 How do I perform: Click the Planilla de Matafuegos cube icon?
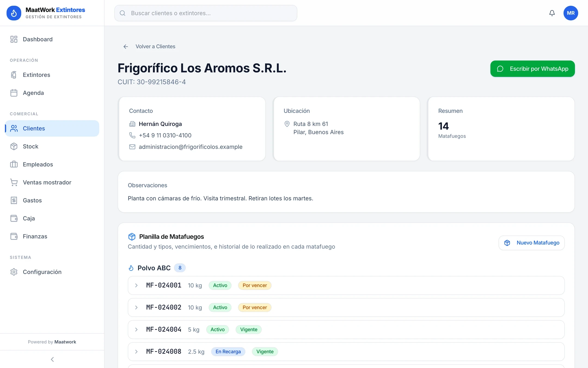point(132,237)
